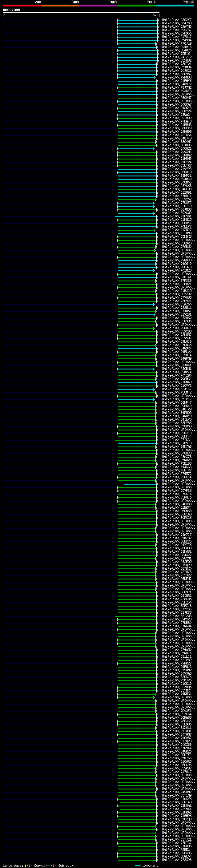Screen dimensions: 197x868
Task: Open hit UniRef100_B9SZS7 label
Action: 176,30
